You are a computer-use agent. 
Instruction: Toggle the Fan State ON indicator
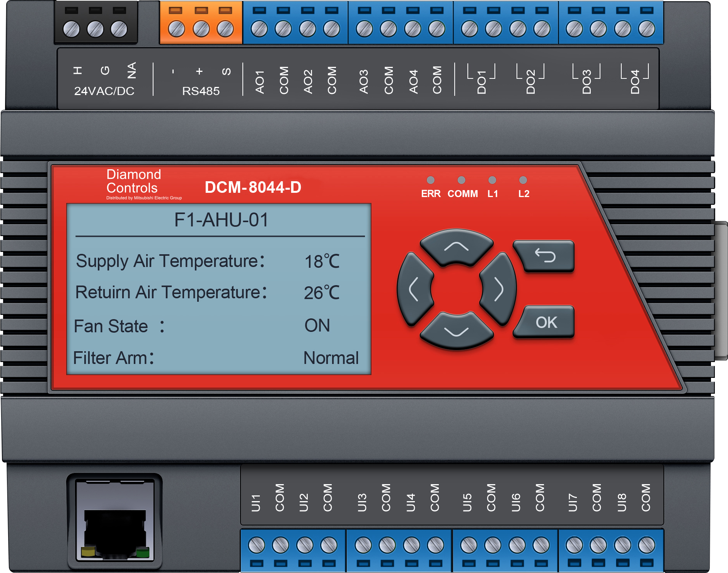pos(317,326)
